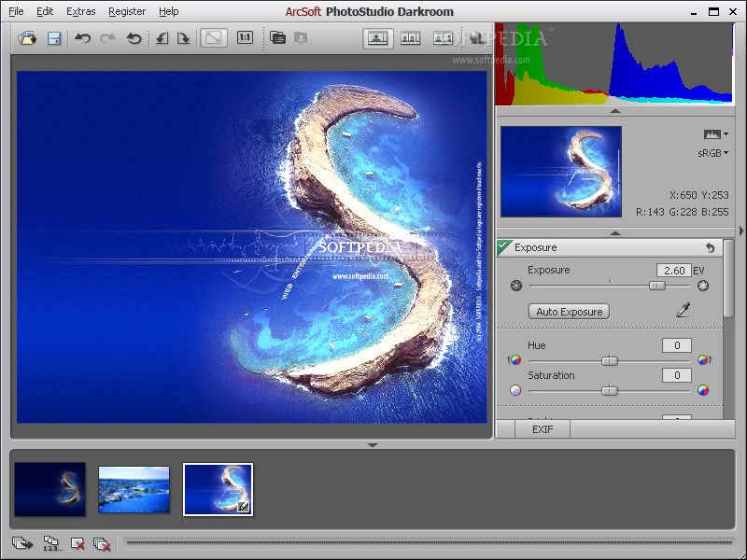Switch to split before/after view

point(443,38)
